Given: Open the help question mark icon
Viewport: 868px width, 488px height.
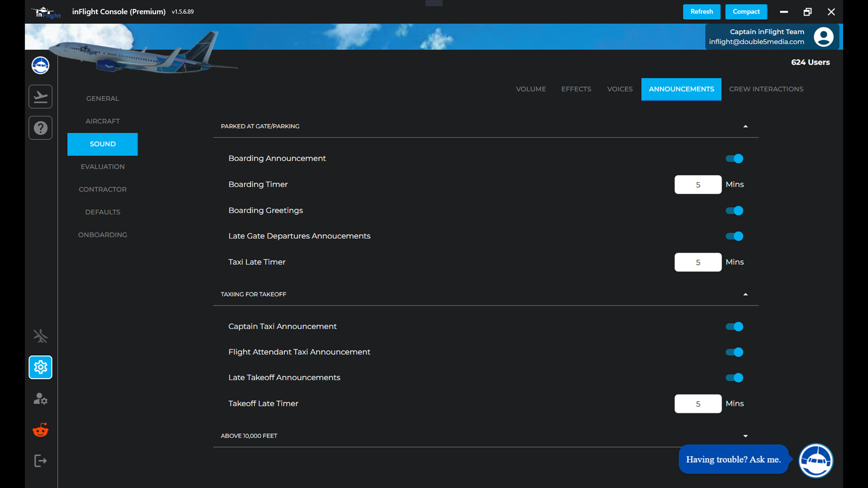Looking at the screenshot, I should point(40,128).
